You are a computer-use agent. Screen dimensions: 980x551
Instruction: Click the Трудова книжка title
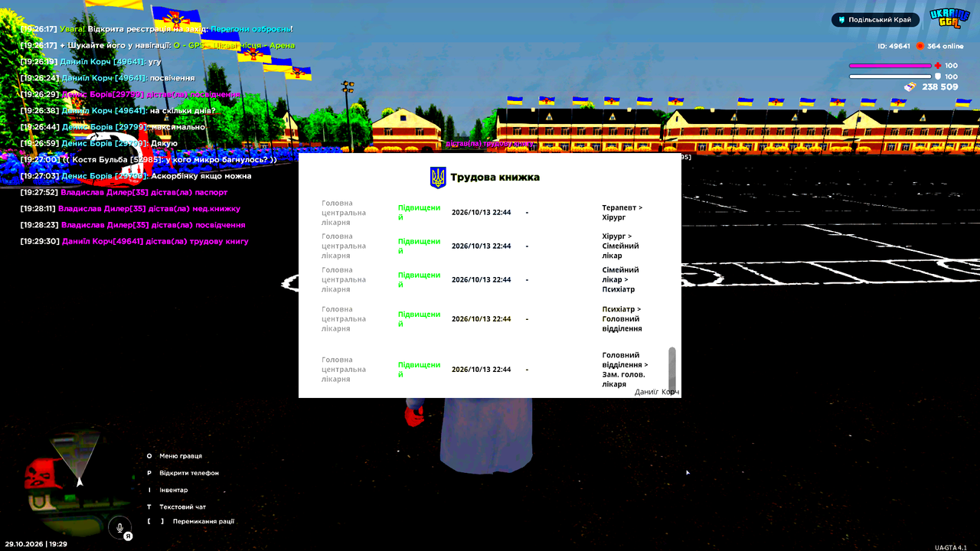click(x=495, y=178)
